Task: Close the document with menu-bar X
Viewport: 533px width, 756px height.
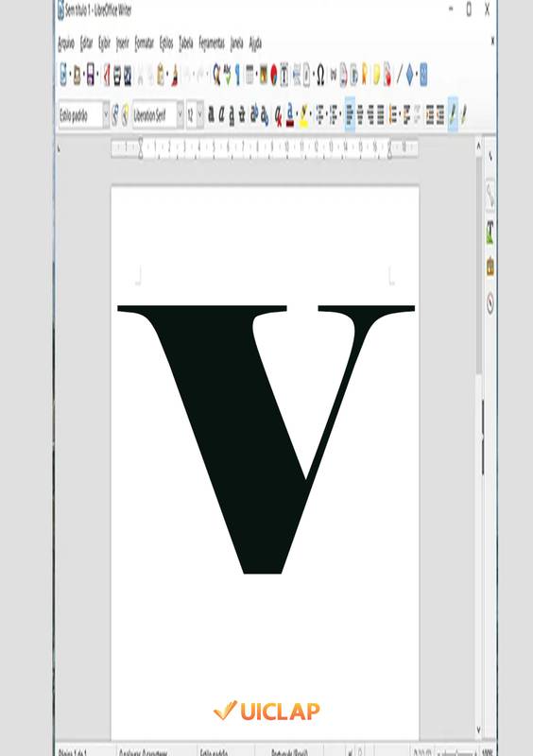Action: pyautogui.click(x=492, y=41)
